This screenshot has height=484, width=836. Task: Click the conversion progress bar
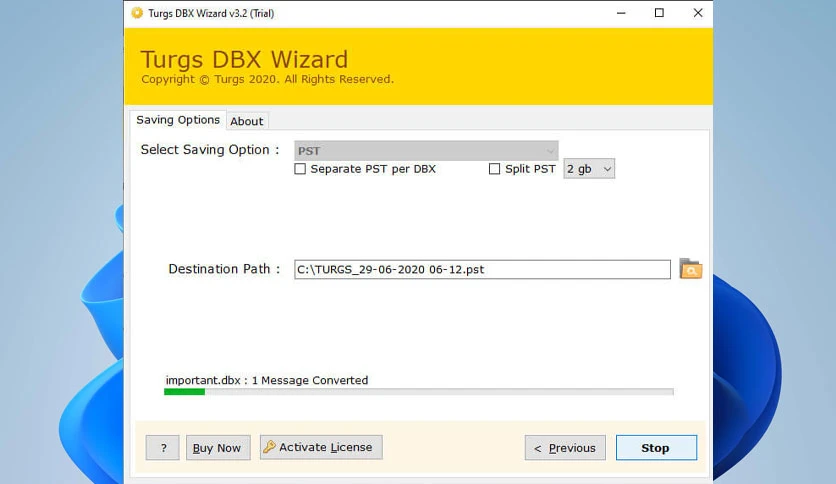tap(419, 392)
